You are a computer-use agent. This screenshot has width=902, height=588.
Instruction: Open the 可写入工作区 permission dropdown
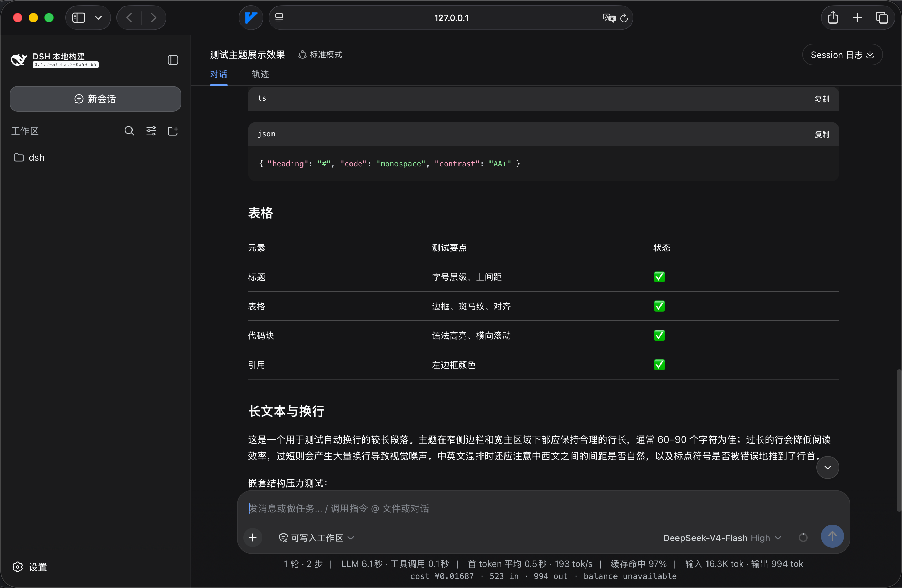pos(316,538)
